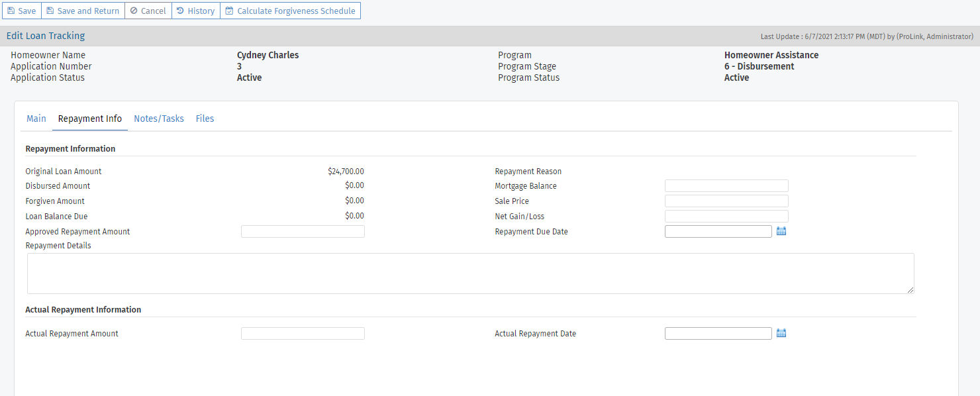Screen dimensions: 980x396
Task: Click the Calculate Forgiveness Schedule calendar icon
Action: (229, 10)
